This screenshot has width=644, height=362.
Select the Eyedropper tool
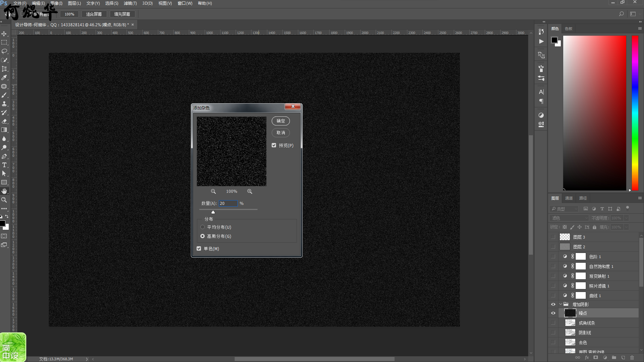click(4, 77)
